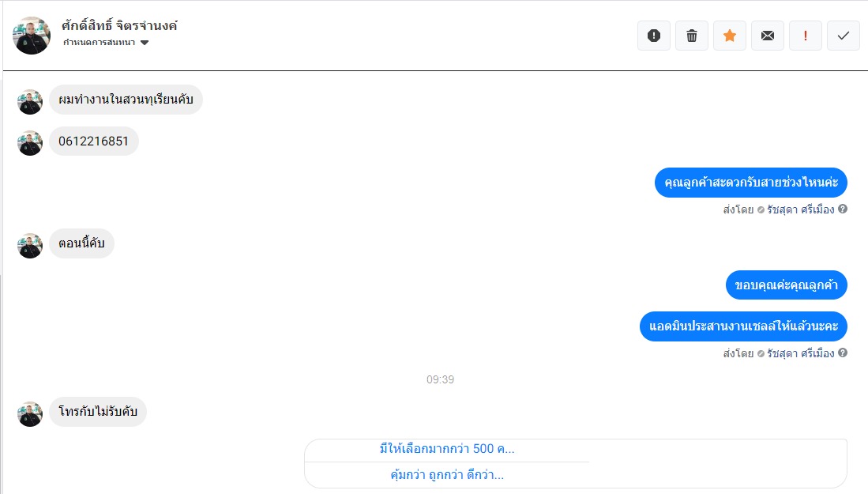
Task: Click phone number message 0612216851
Action: point(93,141)
